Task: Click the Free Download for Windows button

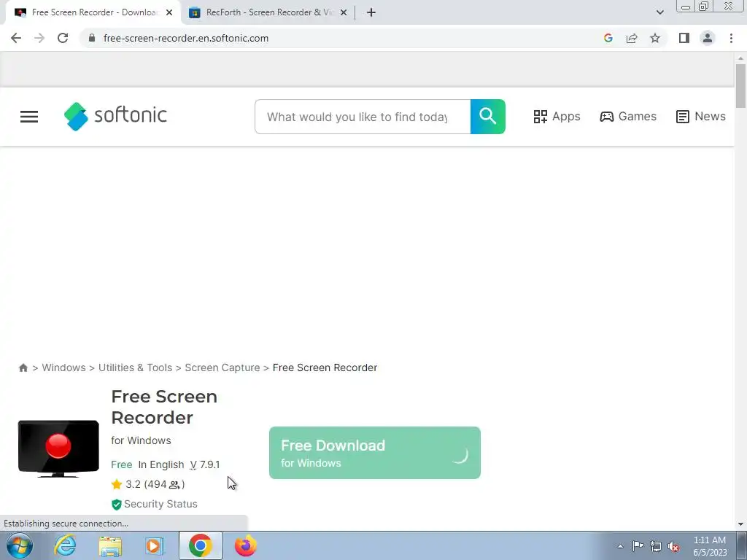Action: pos(374,453)
